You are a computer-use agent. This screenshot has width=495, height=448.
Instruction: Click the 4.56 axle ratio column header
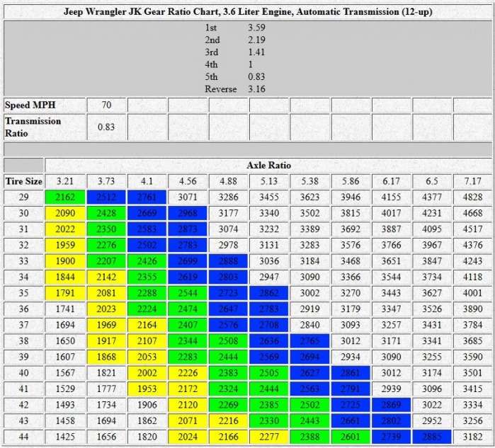tap(187, 181)
